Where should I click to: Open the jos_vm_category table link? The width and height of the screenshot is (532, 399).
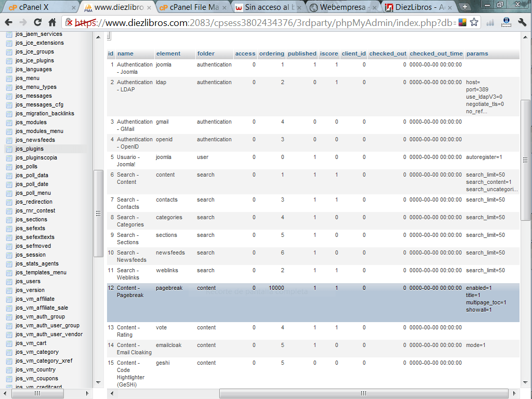37,352
